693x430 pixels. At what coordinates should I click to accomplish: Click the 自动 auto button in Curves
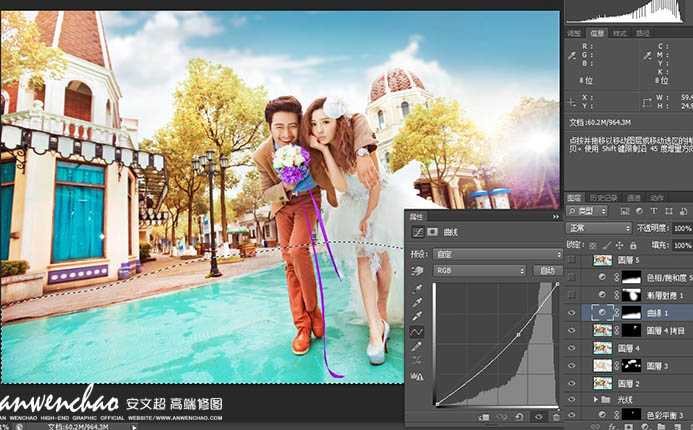point(547,270)
